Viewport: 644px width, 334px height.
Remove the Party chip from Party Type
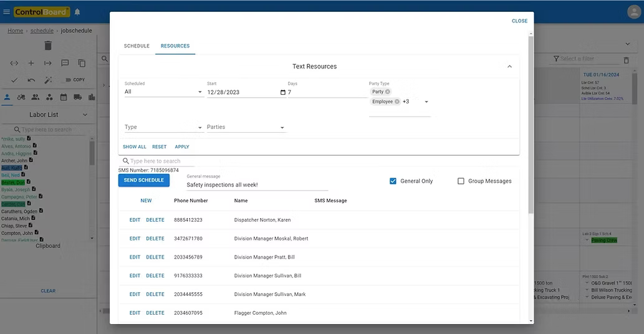(387, 92)
